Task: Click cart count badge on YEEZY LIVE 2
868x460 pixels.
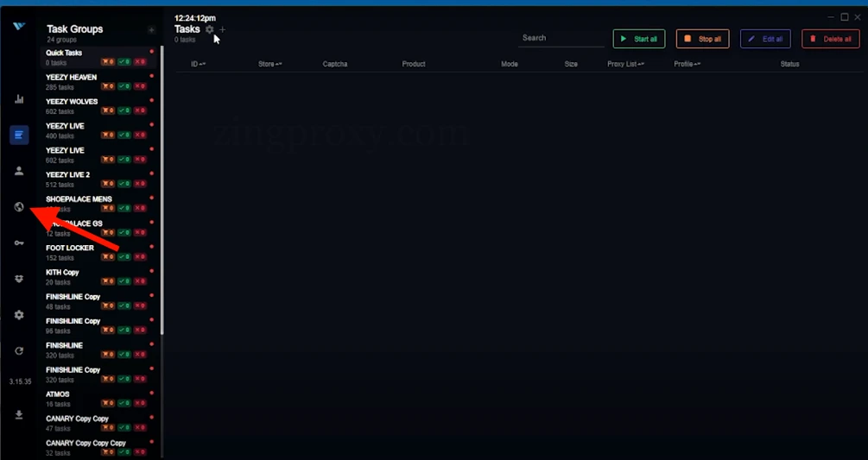Action: 108,184
